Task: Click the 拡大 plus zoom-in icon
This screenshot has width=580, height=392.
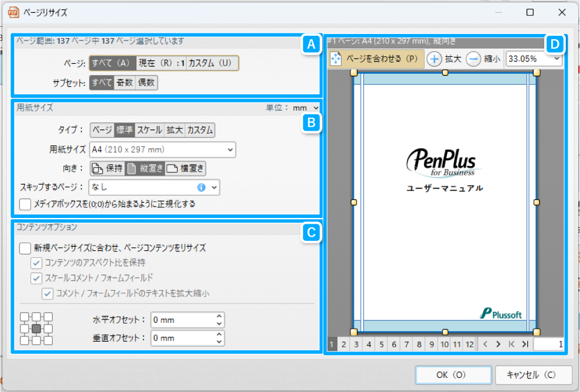Action: click(434, 59)
